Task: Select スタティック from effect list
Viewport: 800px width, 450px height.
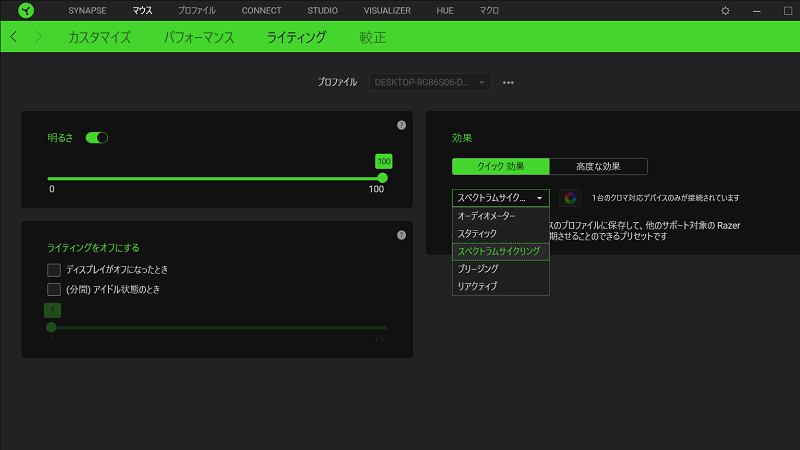Action: click(501, 234)
